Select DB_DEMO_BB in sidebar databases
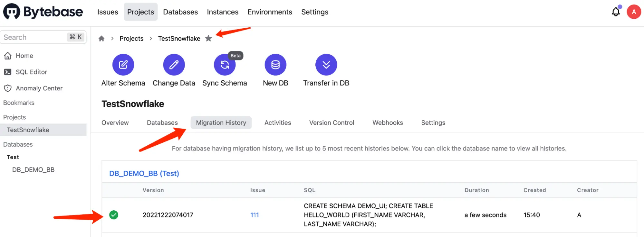 (33, 169)
